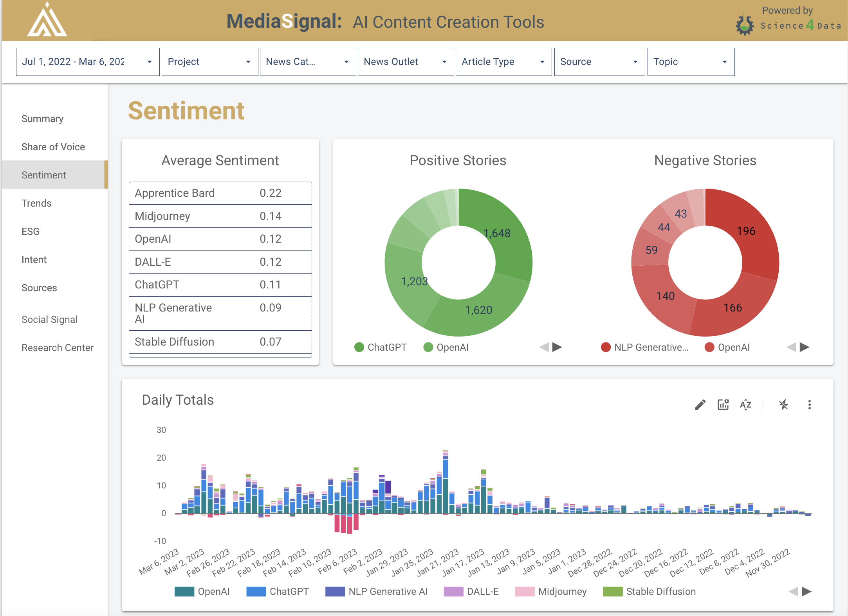Go to next legend page in Positive Stories
Screen dimensions: 848x616
pos(557,347)
